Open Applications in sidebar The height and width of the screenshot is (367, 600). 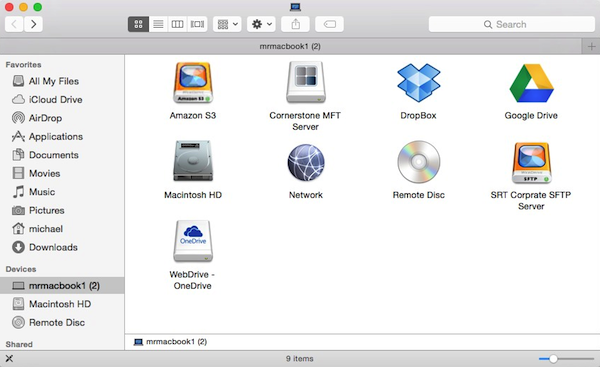(62, 136)
